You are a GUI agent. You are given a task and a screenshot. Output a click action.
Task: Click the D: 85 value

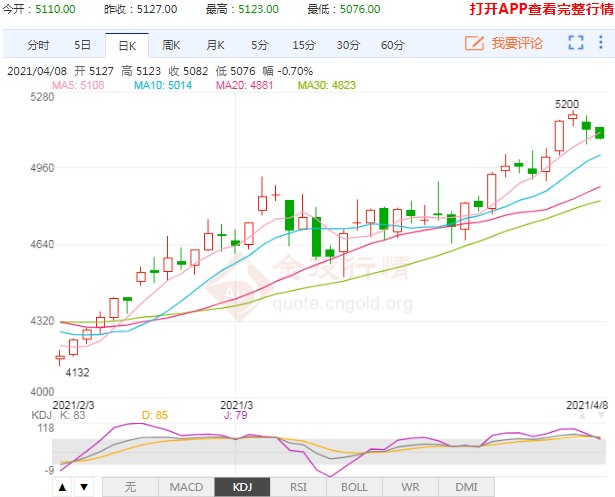155,415
